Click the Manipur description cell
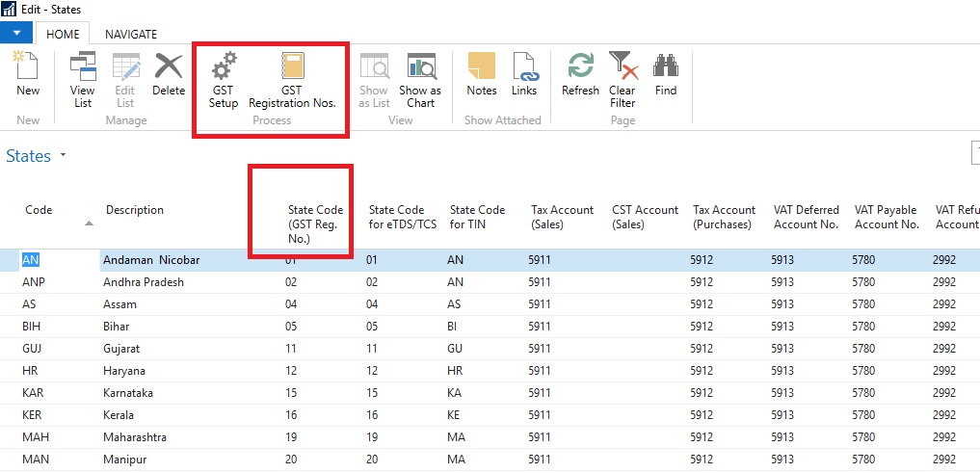Screen dimensions: 980x473 (125, 460)
